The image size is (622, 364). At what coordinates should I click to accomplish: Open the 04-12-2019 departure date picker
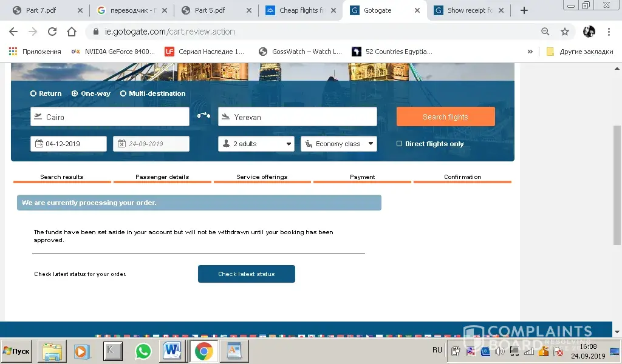tap(69, 144)
